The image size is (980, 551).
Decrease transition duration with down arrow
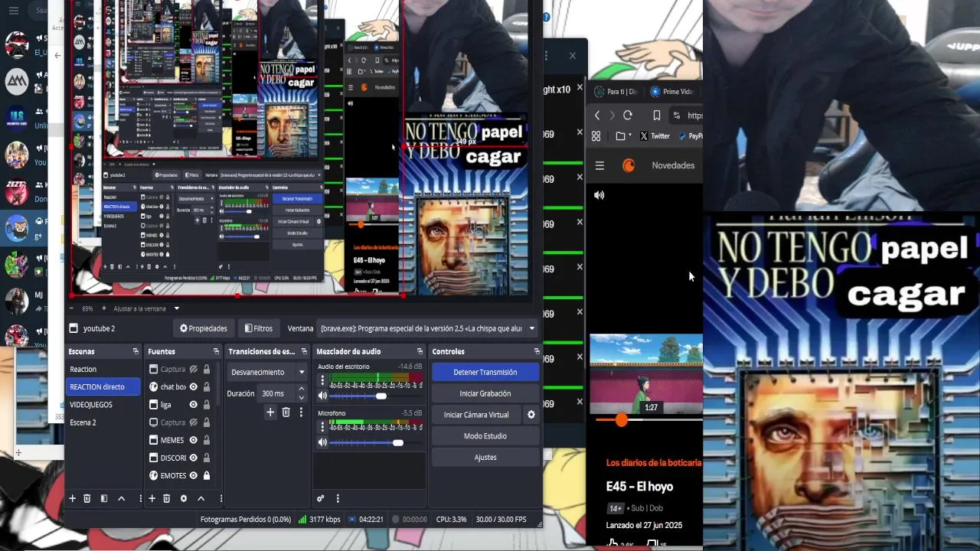[x=302, y=398]
